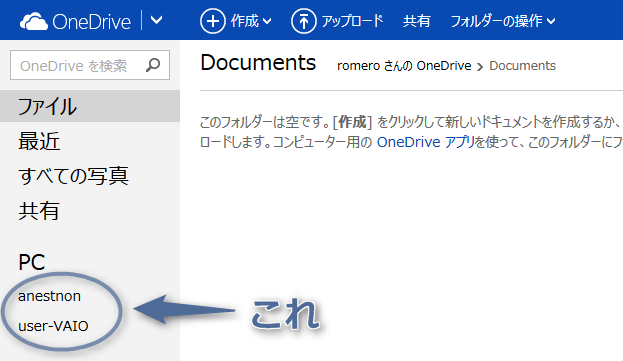Open the フォルダーの操作 menu
This screenshot has height=361, width=623.
tap(503, 21)
